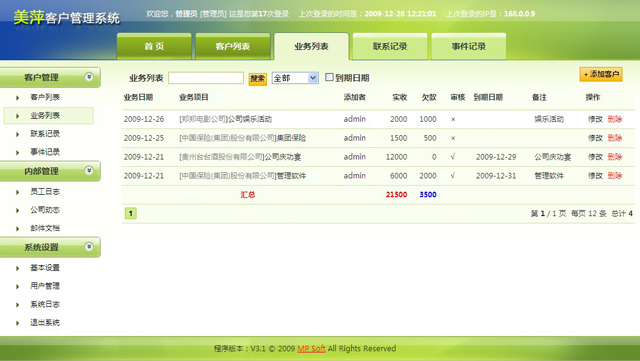Click 删除 for the 公司庆功宴 row
Screen dimensions: 640x361
point(615,157)
